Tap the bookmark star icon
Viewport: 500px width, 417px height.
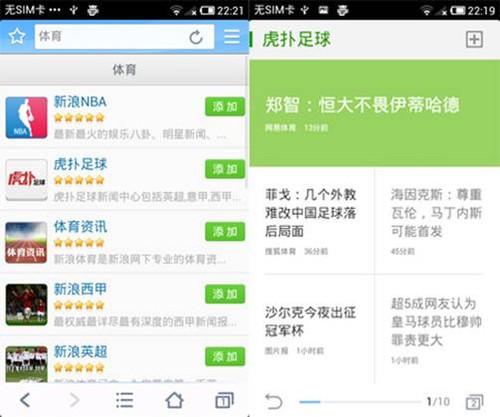tap(17, 37)
